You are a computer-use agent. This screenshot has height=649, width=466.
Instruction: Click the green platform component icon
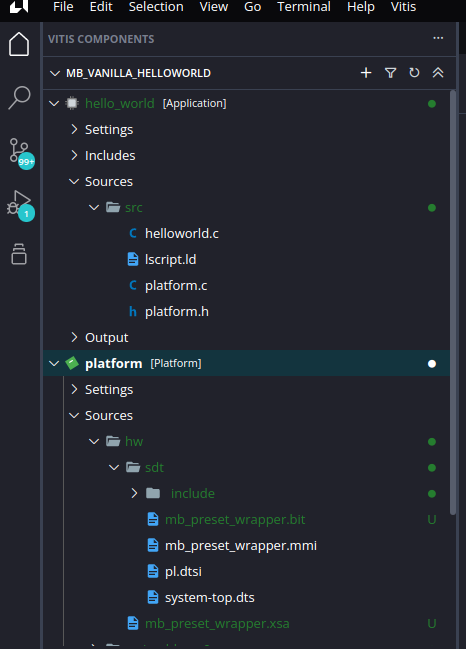coord(72,363)
